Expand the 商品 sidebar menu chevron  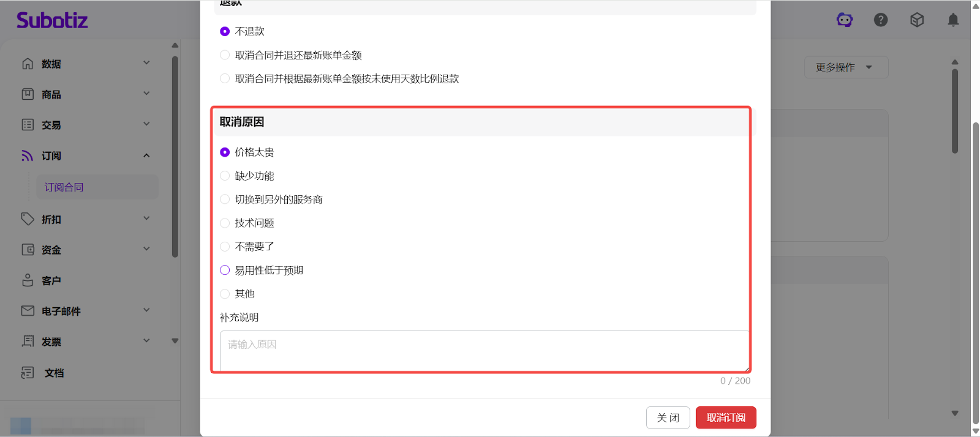(146, 94)
